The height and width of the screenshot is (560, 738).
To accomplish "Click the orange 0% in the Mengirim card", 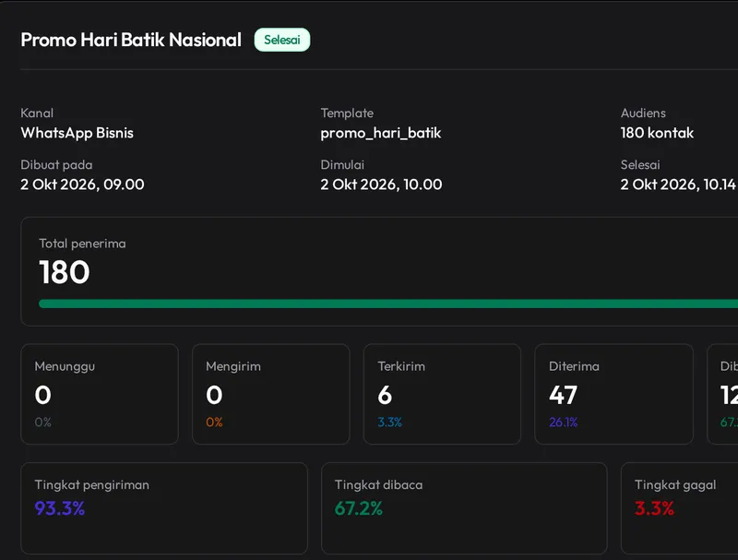I will [214, 423].
